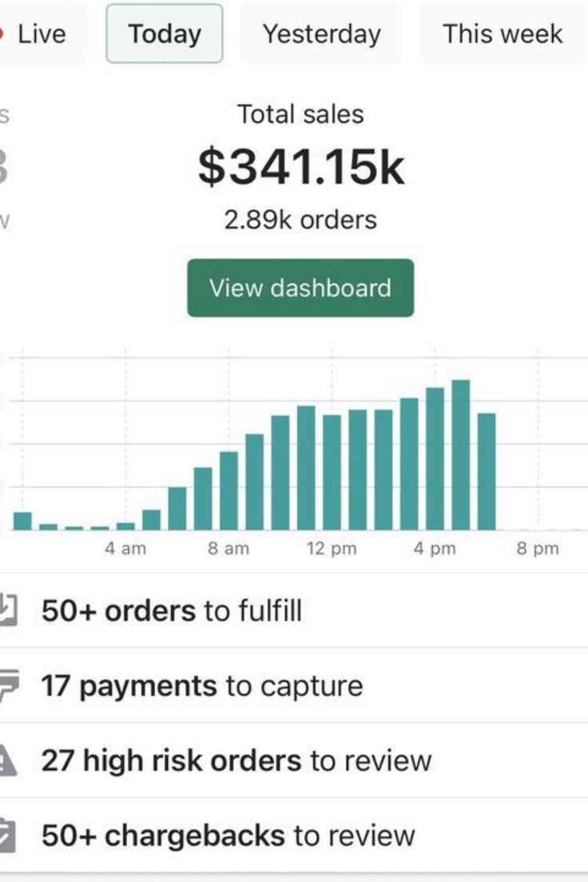588x882 pixels.
Task: Click the red Live indicator dot
Action: [2, 34]
